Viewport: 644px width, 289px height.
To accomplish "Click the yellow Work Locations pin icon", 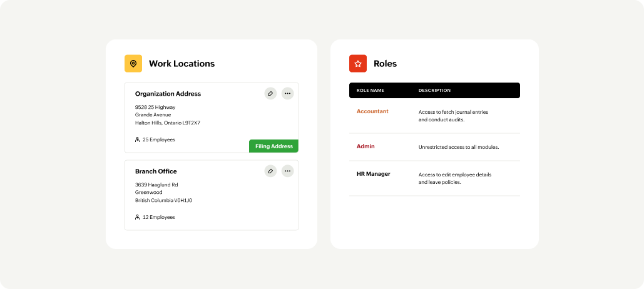I will click(133, 64).
